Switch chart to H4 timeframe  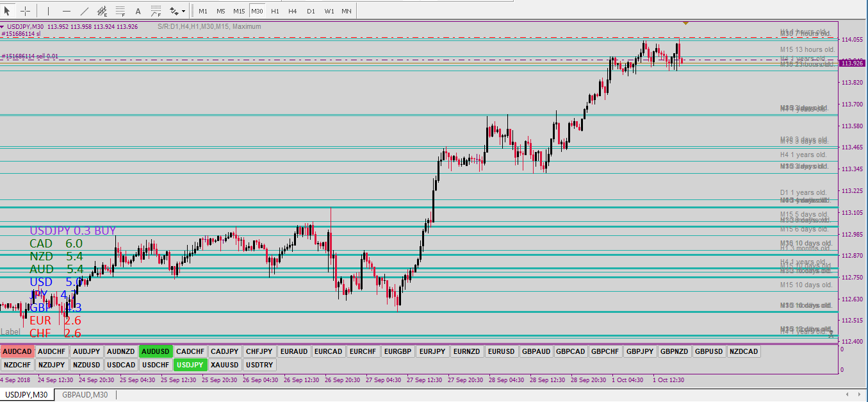[x=293, y=11]
